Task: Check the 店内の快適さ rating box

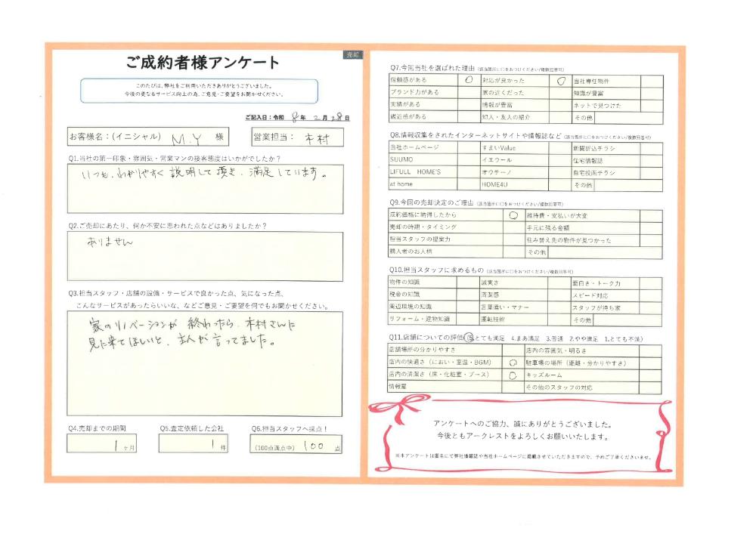Action: 513,363
